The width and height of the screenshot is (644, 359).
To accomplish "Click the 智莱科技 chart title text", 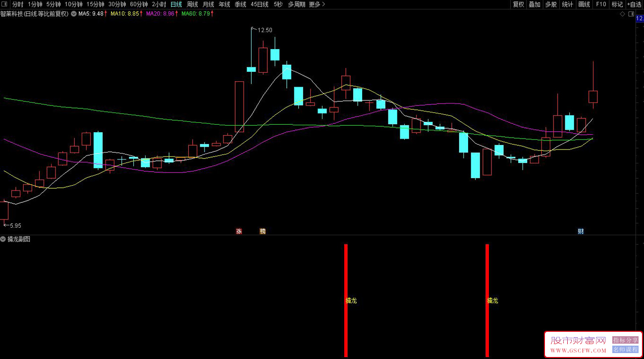I will coord(35,14).
